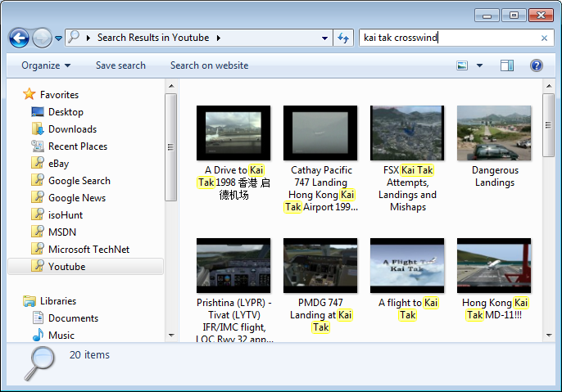Click the details pane magnifier icon
562x392 pixels.
click(39, 363)
